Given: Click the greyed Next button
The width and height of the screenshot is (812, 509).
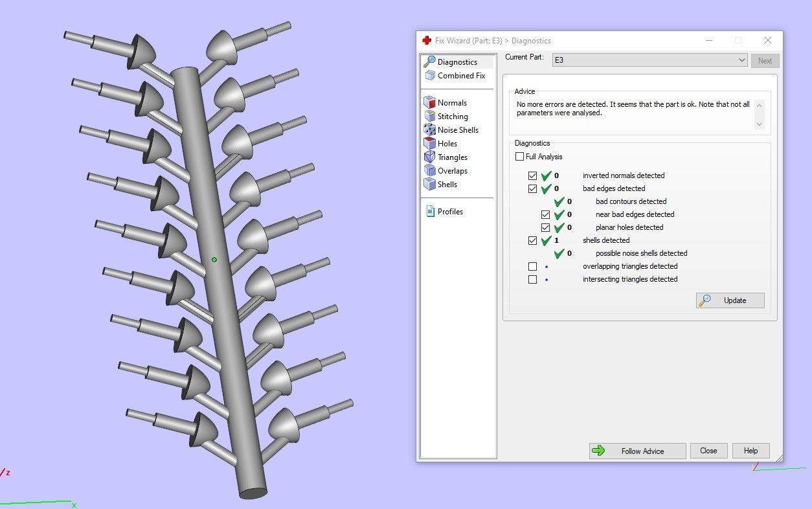Looking at the screenshot, I should click(x=765, y=61).
